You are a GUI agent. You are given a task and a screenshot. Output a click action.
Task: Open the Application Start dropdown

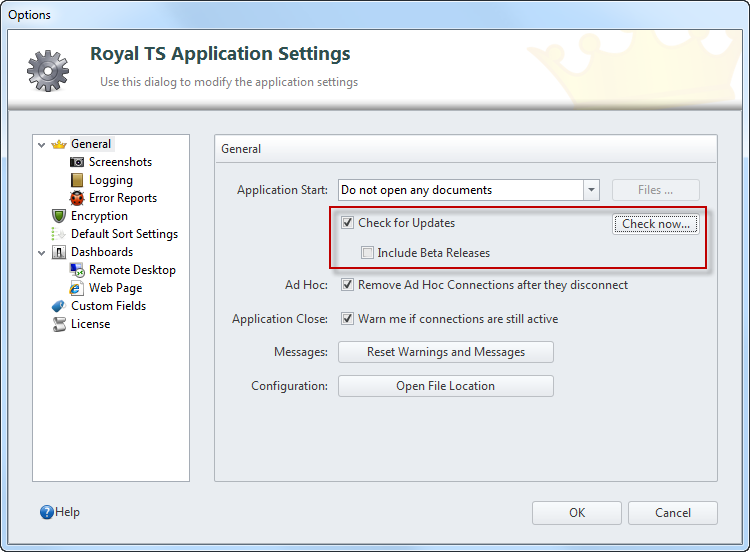591,190
